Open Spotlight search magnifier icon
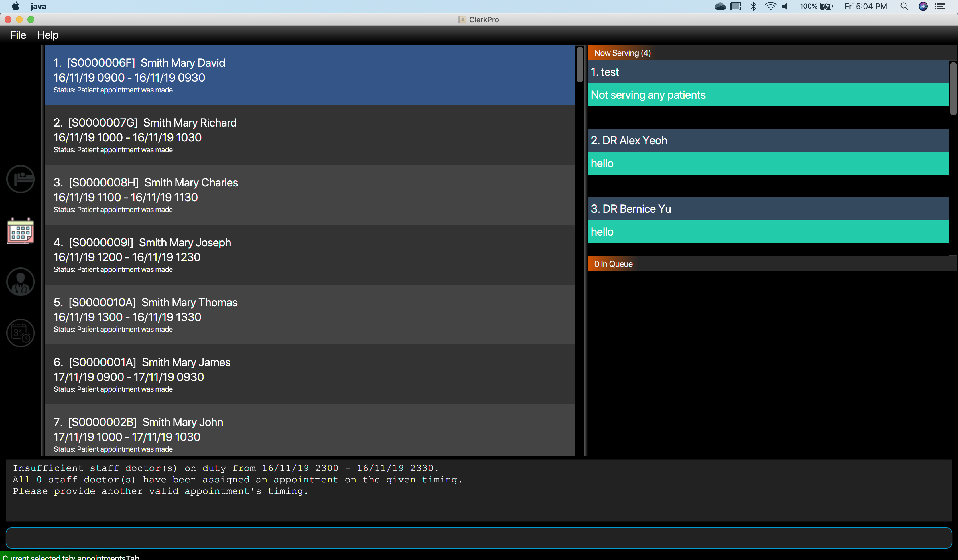The image size is (958, 560). [904, 6]
